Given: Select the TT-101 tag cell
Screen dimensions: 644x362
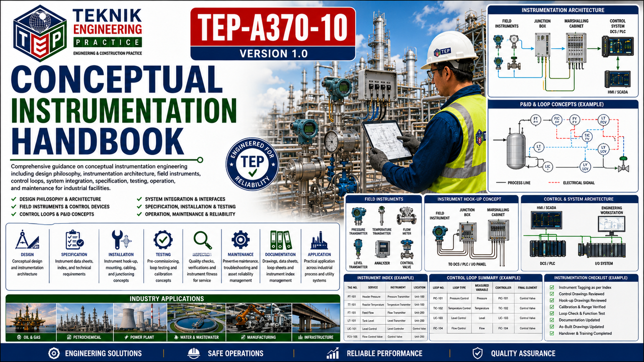Looking at the screenshot, I should click(x=352, y=305).
